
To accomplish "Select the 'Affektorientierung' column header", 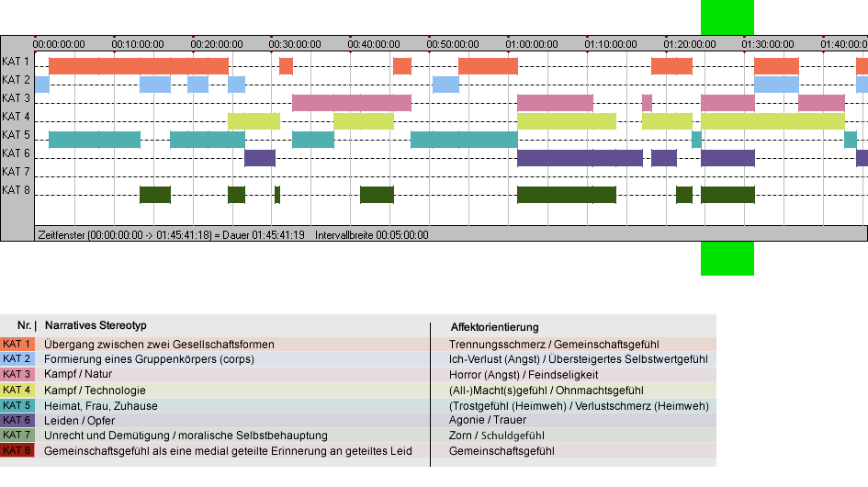I will click(x=494, y=327).
